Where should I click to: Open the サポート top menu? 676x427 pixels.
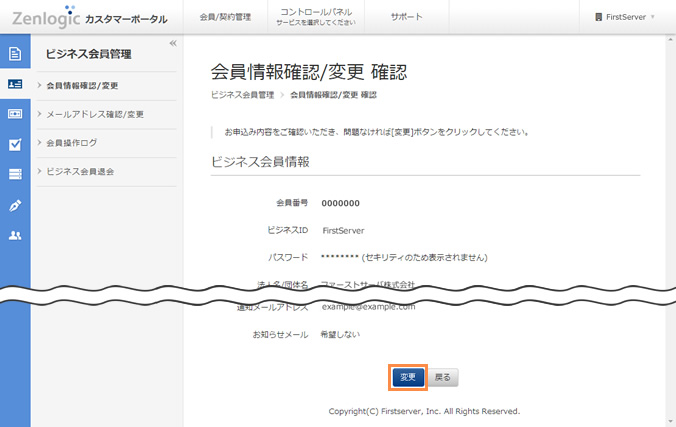[x=406, y=17]
